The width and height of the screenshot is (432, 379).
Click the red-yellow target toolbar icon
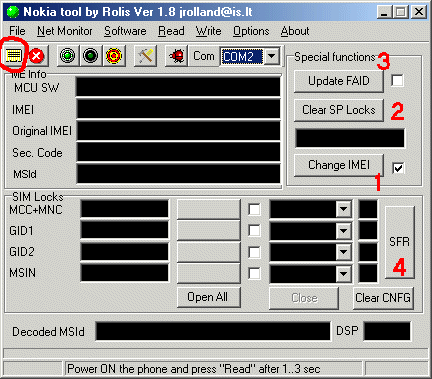tap(114, 56)
